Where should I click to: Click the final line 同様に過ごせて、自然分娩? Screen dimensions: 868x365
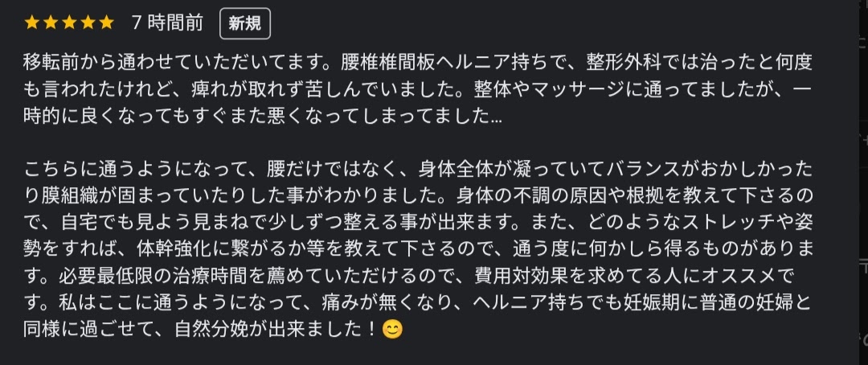tap(213, 330)
